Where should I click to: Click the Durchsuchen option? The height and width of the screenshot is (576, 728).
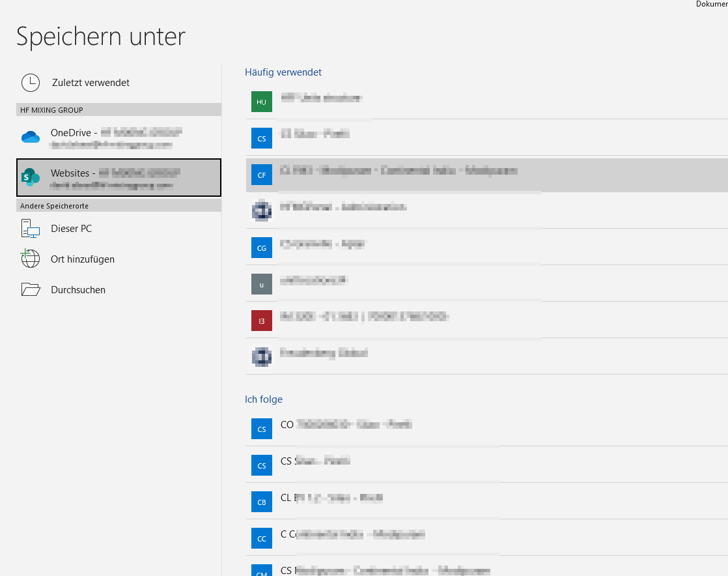coord(79,289)
